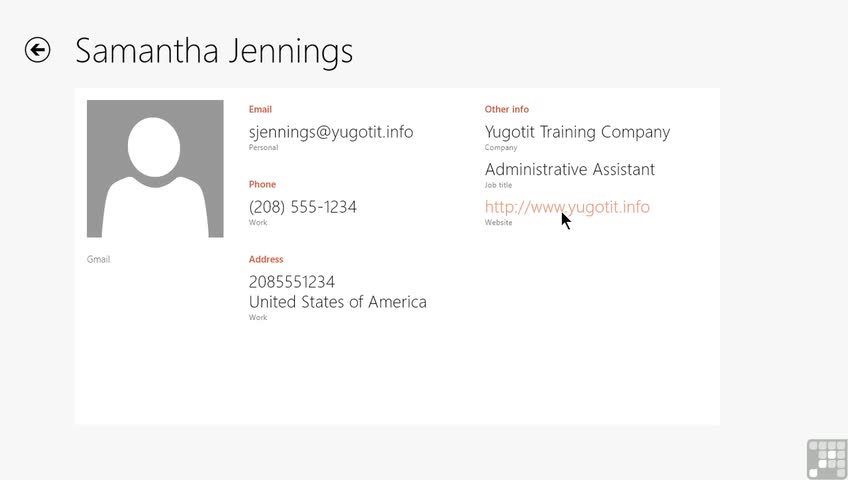This screenshot has height=480, width=848.
Task: Click the Personal label under email
Action: pyautogui.click(x=263, y=148)
